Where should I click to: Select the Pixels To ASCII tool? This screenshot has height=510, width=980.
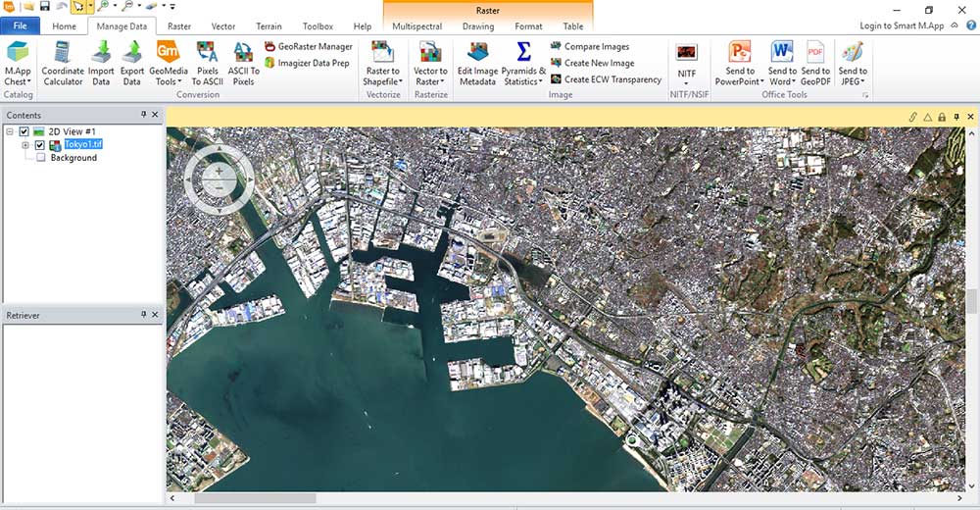(x=207, y=63)
